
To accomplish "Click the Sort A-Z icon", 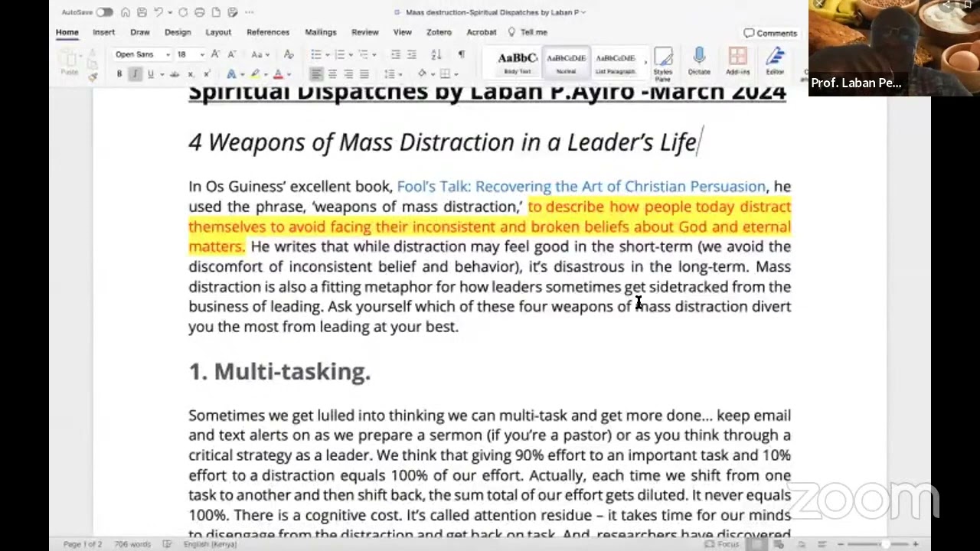I will 436,54.
